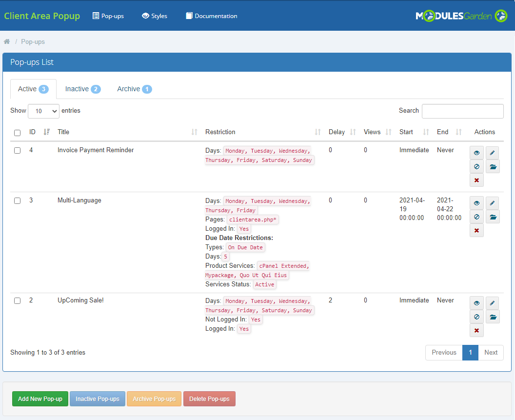Switch to the Active tab
Viewport: 515px width, 420px height.
tap(33, 89)
